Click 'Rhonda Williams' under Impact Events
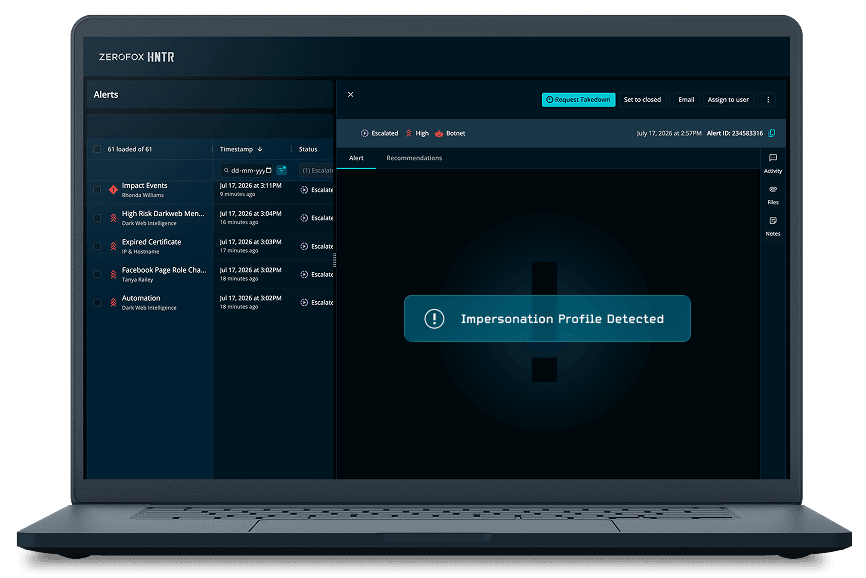The image size is (866, 578). (x=142, y=195)
